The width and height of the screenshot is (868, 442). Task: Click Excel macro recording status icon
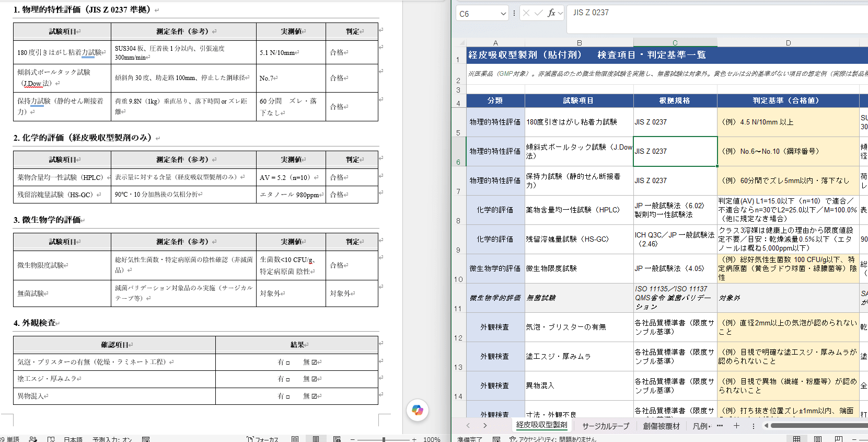pos(496,439)
